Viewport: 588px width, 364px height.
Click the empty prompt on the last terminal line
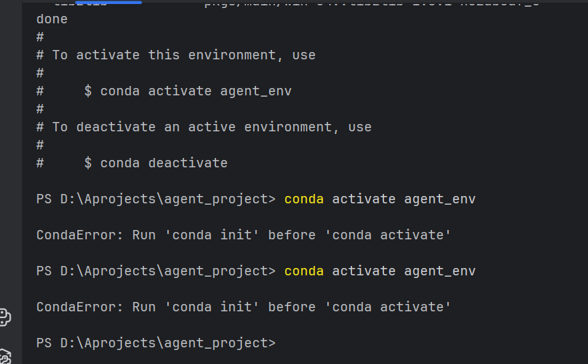coord(156,343)
